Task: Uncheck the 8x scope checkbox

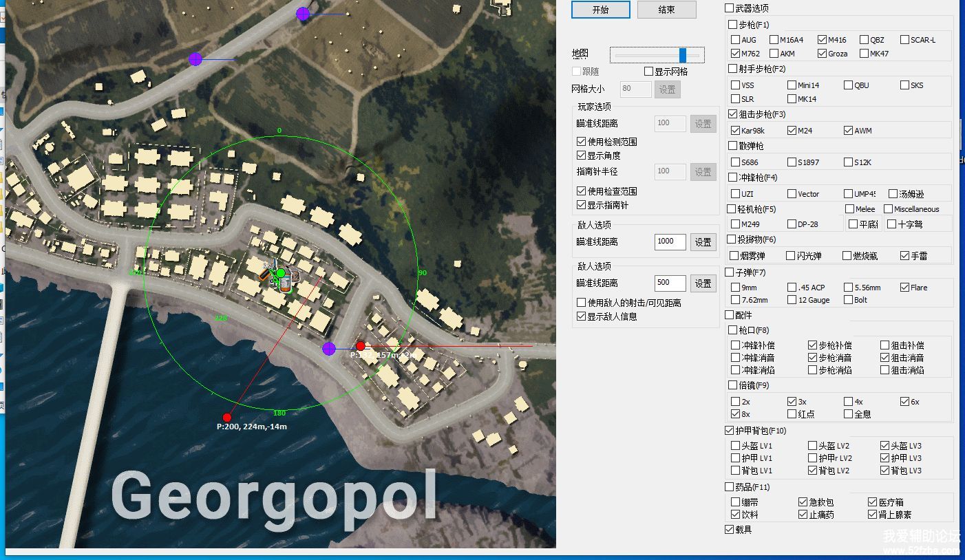Action: [736, 414]
